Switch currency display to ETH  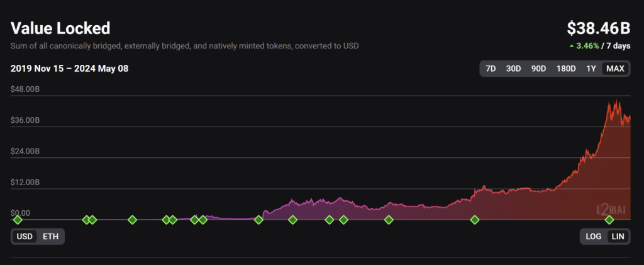[x=50, y=237]
